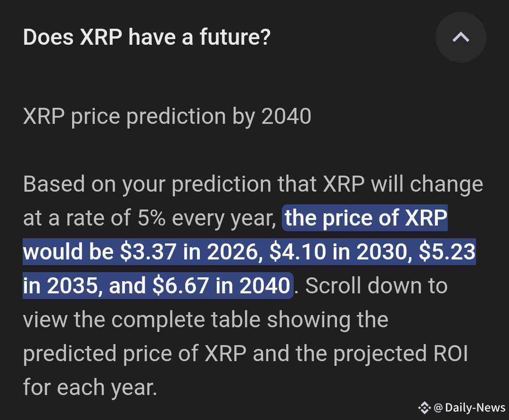Viewport: 509px width, 420px height.
Task: Click the highlighted 'the price of XRP' phrase
Action: 366,218
